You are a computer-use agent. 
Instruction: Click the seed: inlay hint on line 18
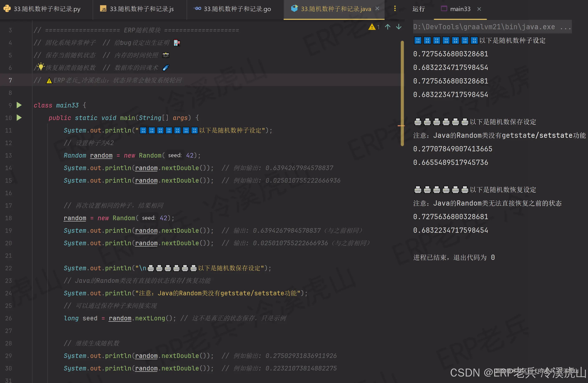coord(149,218)
